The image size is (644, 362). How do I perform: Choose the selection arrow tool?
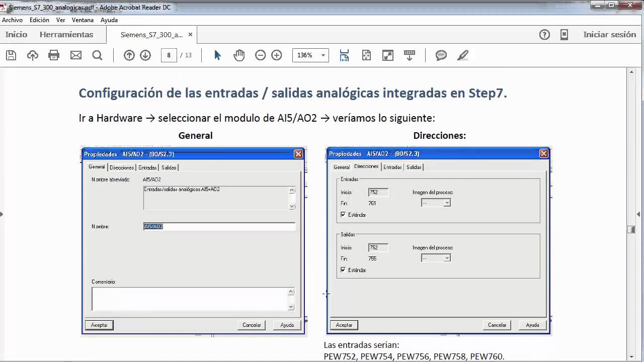point(217,55)
